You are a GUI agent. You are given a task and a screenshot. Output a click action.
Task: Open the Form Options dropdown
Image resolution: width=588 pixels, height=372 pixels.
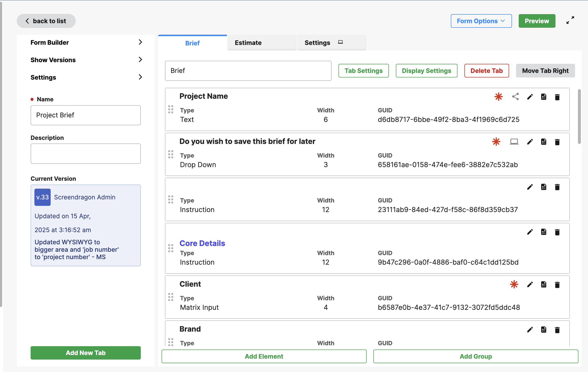pos(481,21)
